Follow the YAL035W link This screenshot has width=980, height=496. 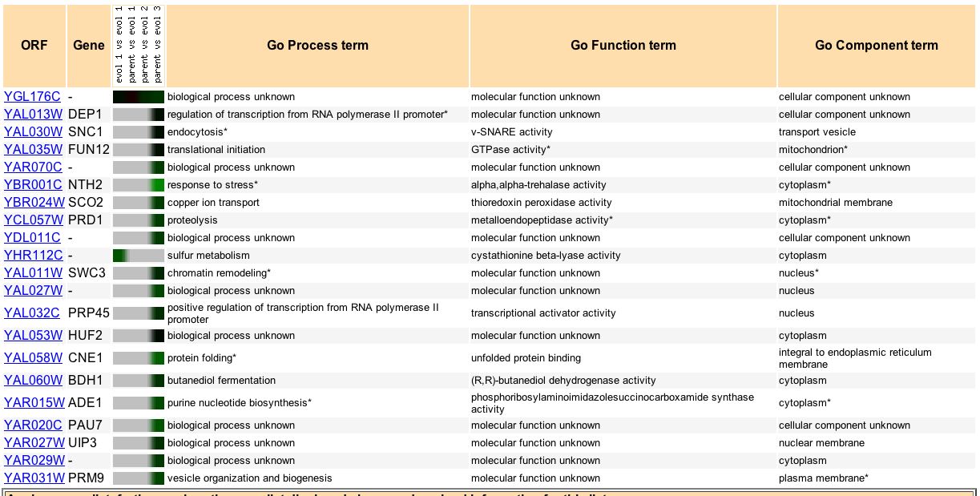click(x=33, y=150)
